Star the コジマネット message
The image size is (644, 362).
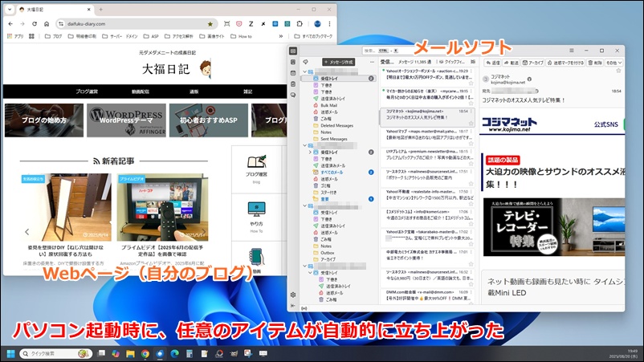click(471, 124)
